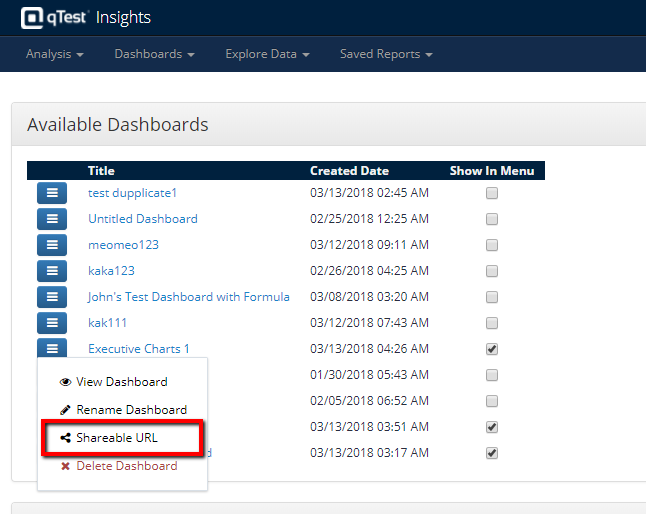
Task: Open hamburger menu for Untitled Dashboard
Action: (52, 219)
